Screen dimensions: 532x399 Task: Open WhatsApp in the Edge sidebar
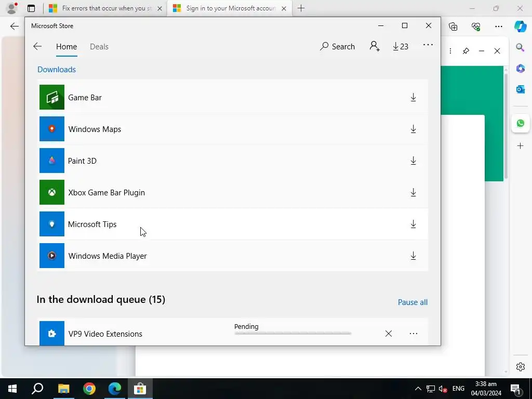tap(521, 123)
